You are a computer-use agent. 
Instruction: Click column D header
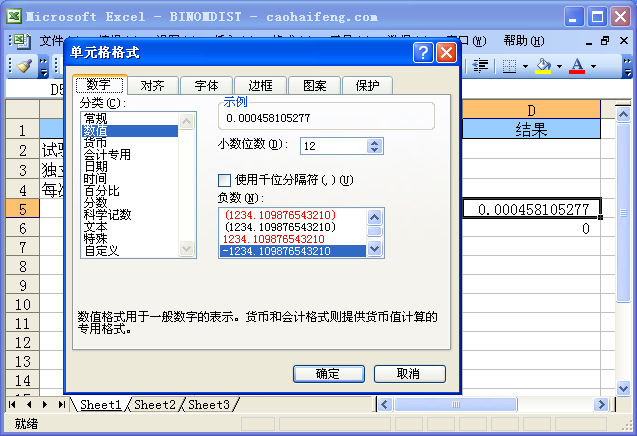click(531, 110)
